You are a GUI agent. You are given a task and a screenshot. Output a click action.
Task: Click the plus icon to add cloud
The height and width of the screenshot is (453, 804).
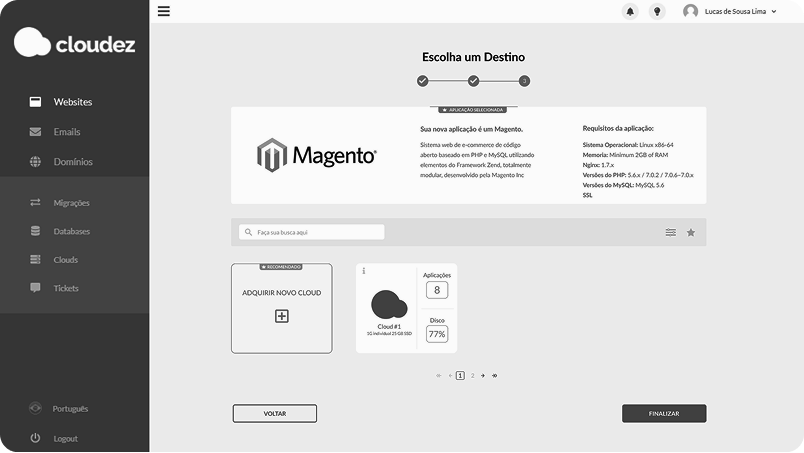click(282, 316)
